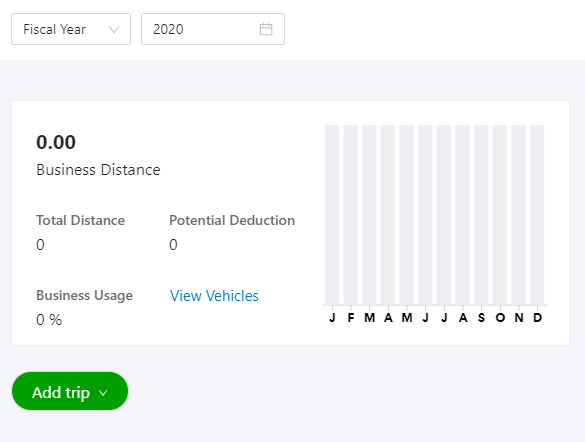This screenshot has width=585, height=442.
Task: Click the 0.00 Business Distance value
Action: (x=56, y=142)
